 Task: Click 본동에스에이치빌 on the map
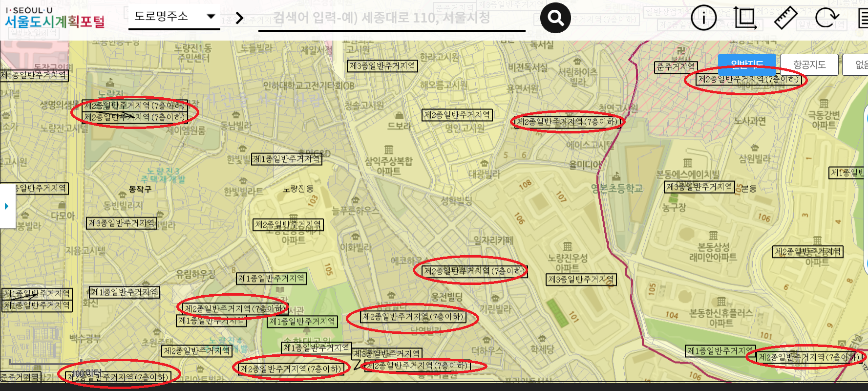[x=687, y=174]
